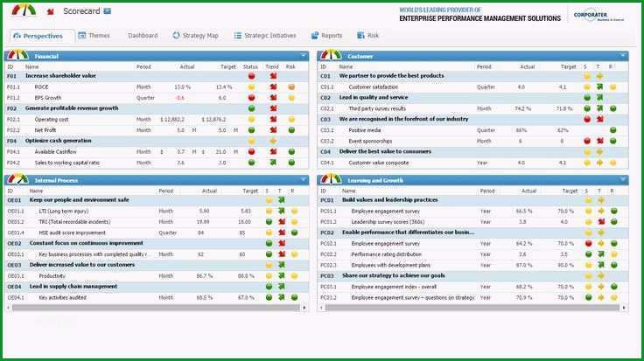
Task: Open objective Increase shareholder value
Action: (x=60, y=76)
